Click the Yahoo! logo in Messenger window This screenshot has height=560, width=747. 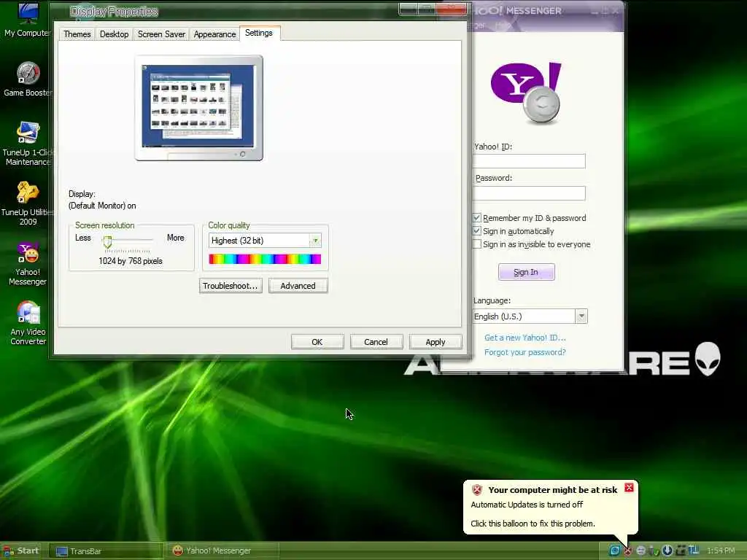(x=527, y=92)
